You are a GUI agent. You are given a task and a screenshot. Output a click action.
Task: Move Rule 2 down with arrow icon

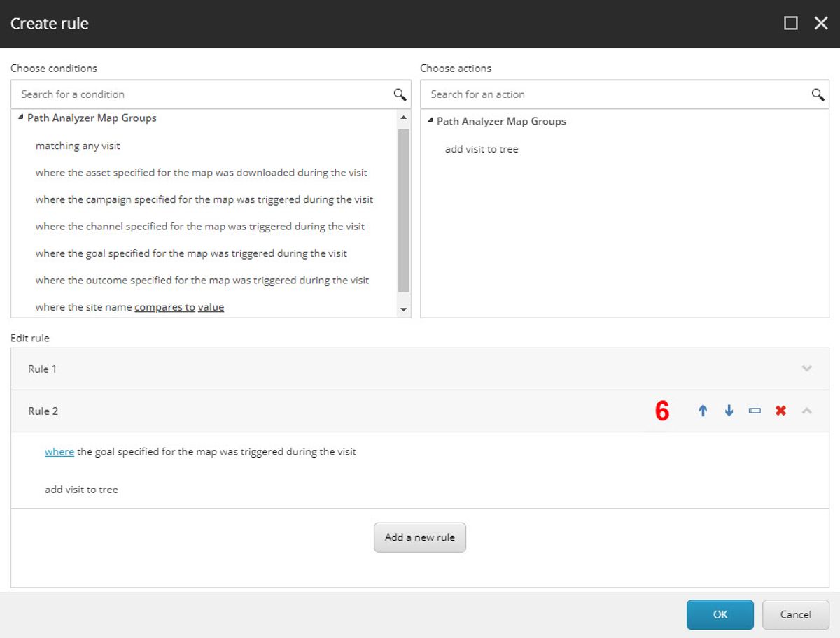(729, 411)
